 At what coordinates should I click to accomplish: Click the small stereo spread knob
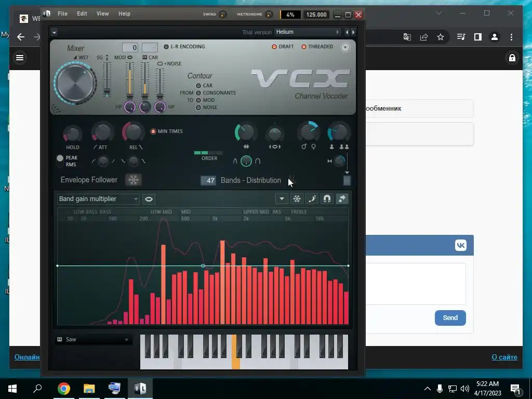(339, 161)
